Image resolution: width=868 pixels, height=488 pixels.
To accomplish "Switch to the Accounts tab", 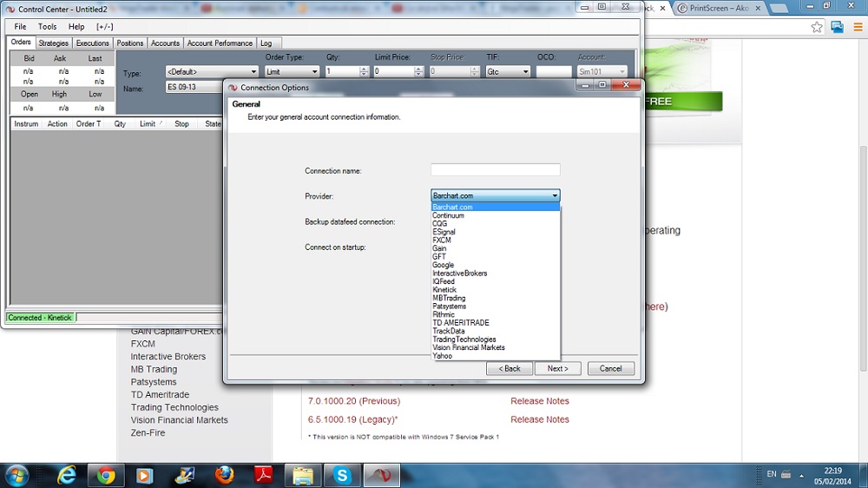I will pos(165,43).
